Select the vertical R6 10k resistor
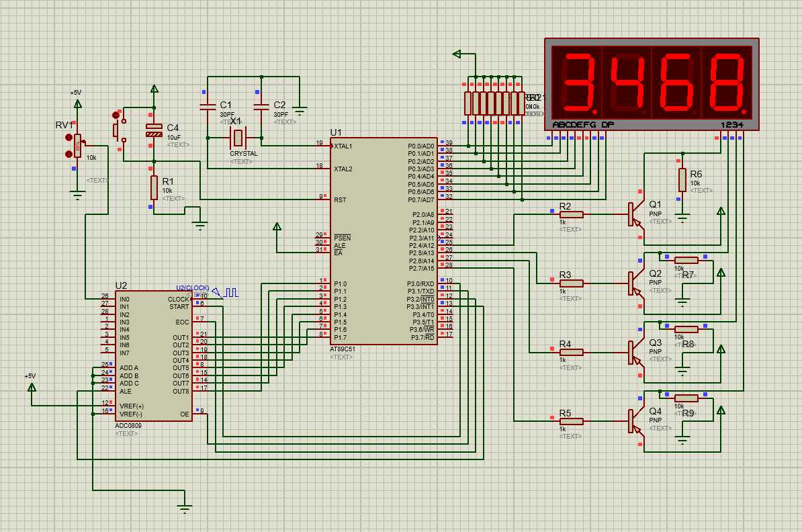Image resolution: width=802 pixels, height=532 pixels. point(682,179)
